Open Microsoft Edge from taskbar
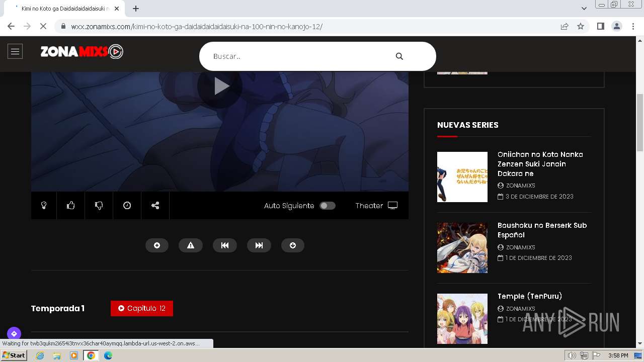The height and width of the screenshot is (362, 644). coord(108,355)
